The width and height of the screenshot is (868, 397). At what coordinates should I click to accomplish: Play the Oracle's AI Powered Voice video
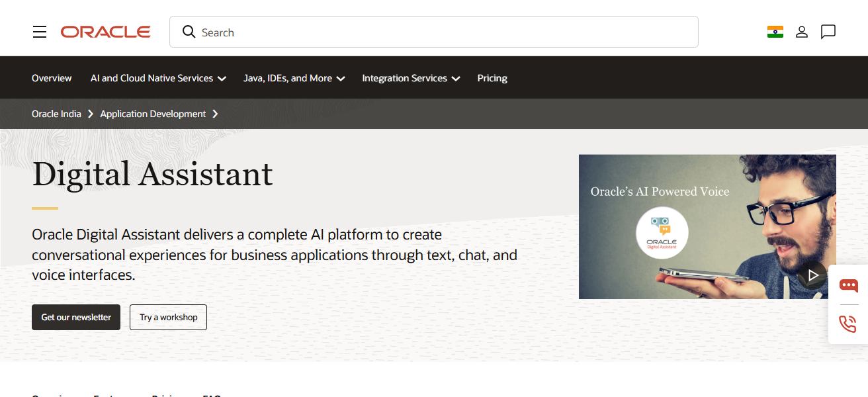tap(812, 275)
